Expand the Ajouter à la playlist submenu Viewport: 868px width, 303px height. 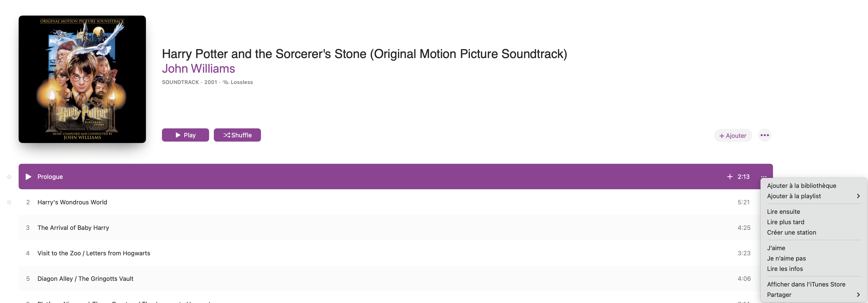click(813, 196)
